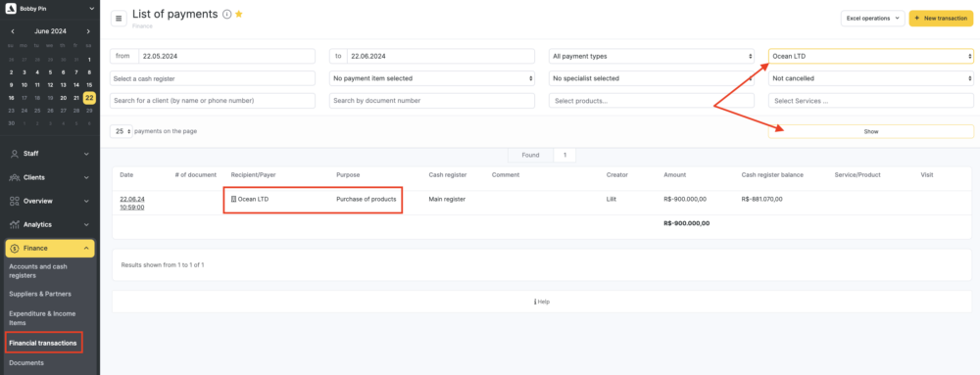Screen dimensions: 980x375
Task: Open the All payment types dropdown
Action: (x=652, y=56)
